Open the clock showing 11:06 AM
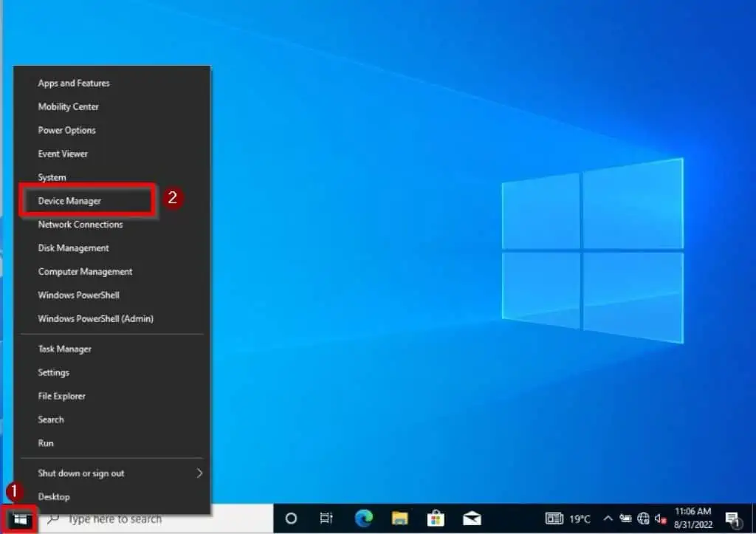The image size is (756, 534). coord(693,518)
